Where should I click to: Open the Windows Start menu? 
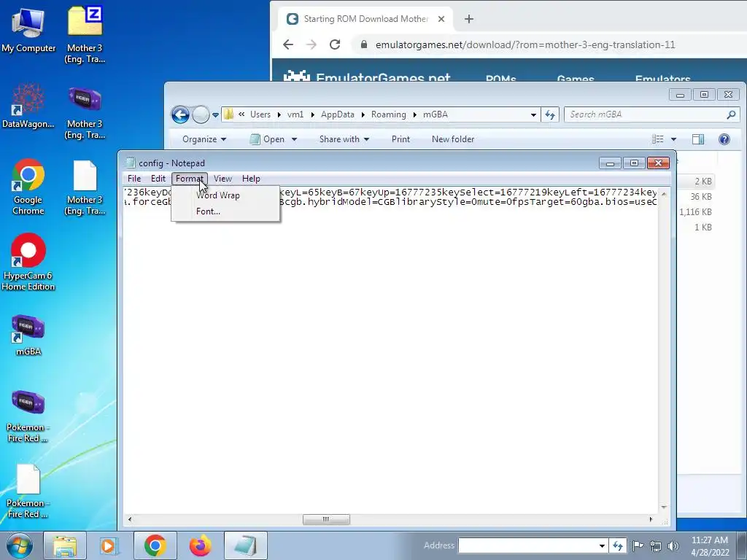(20, 545)
